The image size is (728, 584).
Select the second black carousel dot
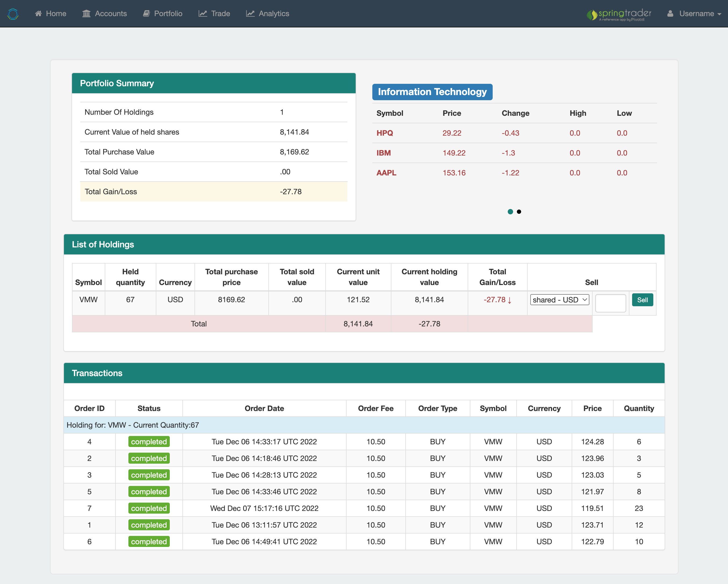pyautogui.click(x=519, y=212)
